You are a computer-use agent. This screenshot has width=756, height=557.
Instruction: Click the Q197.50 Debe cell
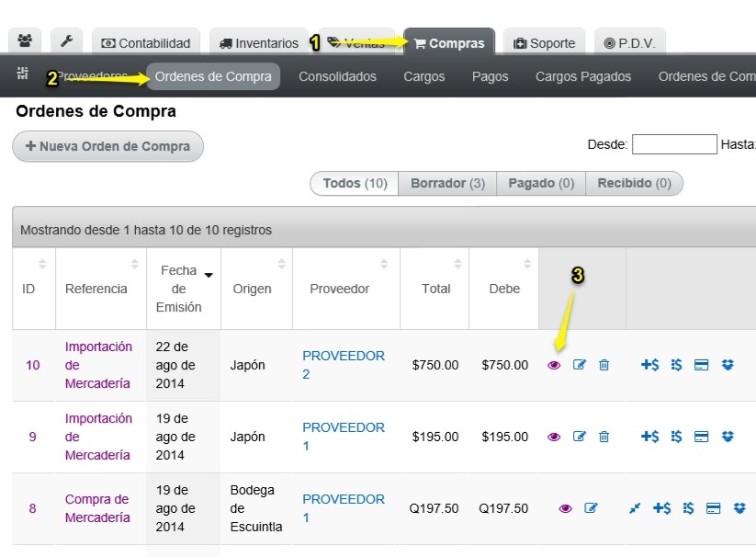point(503,508)
